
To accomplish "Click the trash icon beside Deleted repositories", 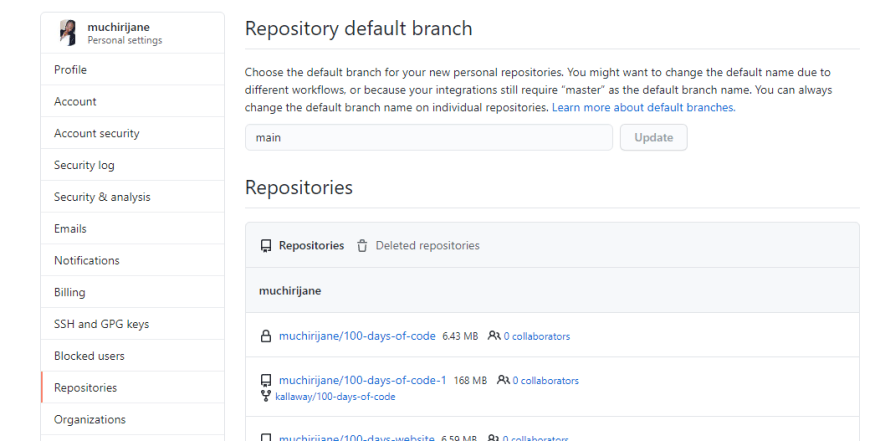I will click(x=362, y=246).
